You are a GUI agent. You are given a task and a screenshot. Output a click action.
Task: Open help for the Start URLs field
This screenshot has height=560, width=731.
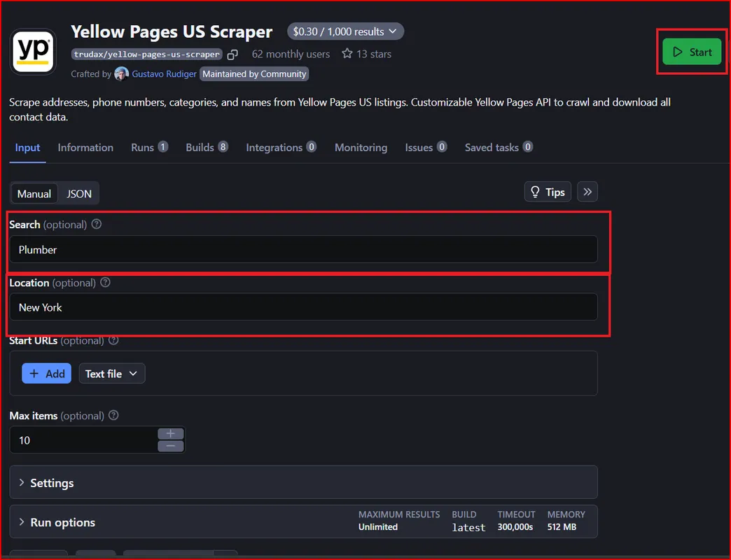coord(113,341)
